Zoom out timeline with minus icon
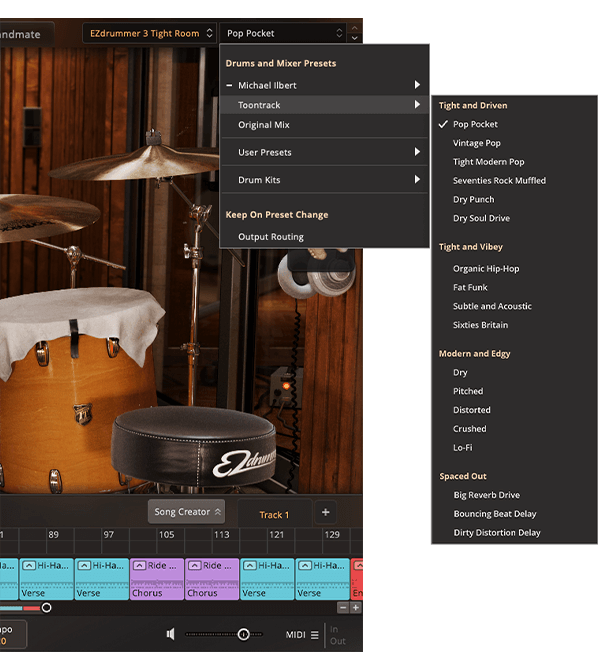 click(x=343, y=607)
